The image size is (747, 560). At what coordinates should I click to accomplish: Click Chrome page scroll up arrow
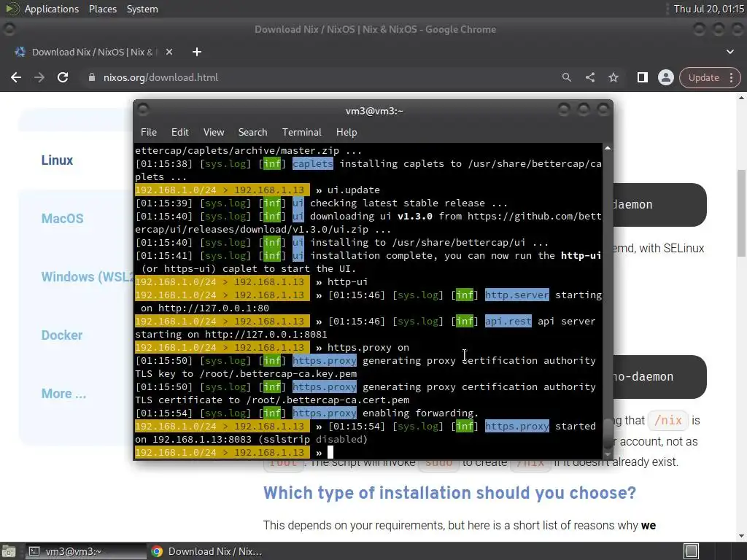[x=741, y=98]
